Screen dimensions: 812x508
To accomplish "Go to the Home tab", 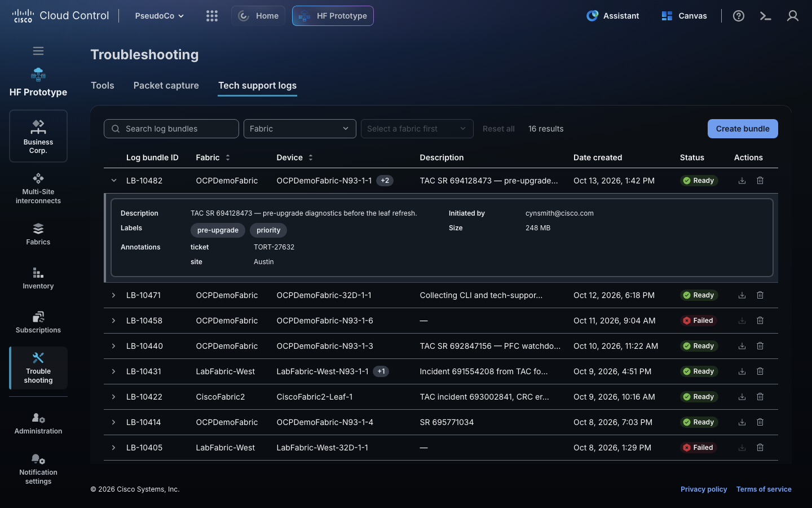I will 258,16.
